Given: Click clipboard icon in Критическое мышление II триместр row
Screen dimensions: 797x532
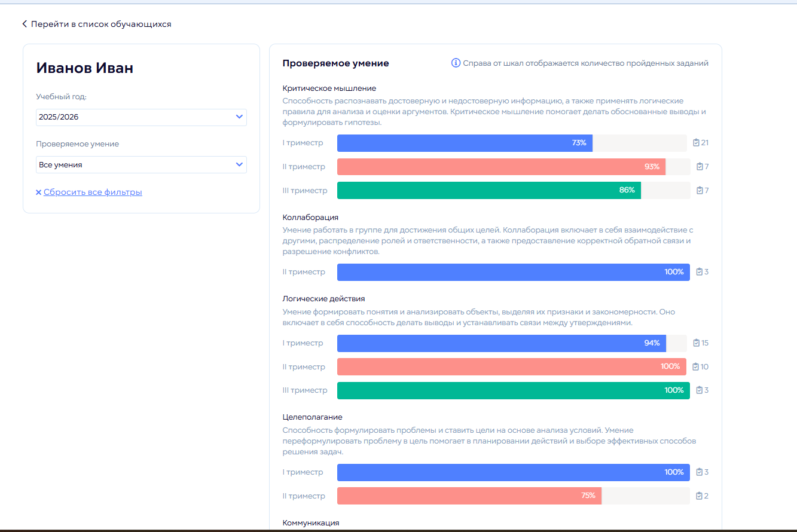Looking at the screenshot, I should pos(700,167).
